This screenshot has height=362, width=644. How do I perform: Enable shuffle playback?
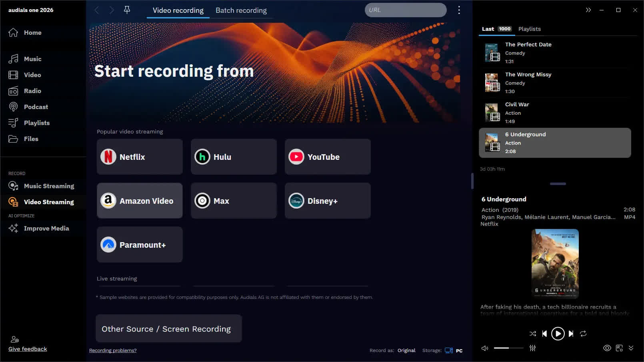(532, 334)
